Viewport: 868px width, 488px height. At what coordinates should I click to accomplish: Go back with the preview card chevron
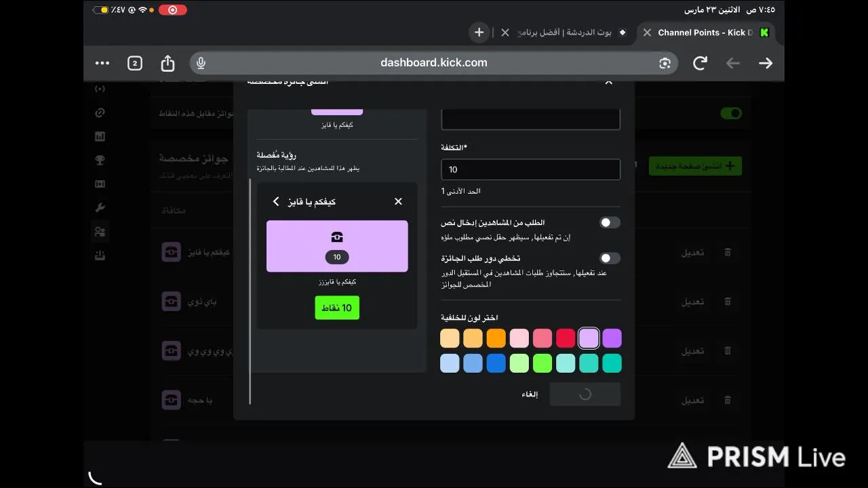[275, 201]
